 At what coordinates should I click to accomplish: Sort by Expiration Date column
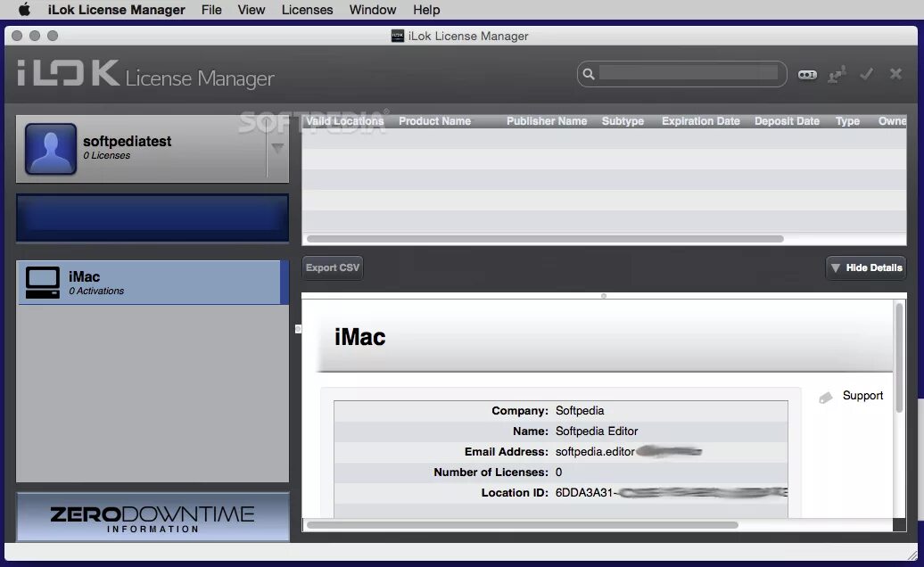[701, 120]
